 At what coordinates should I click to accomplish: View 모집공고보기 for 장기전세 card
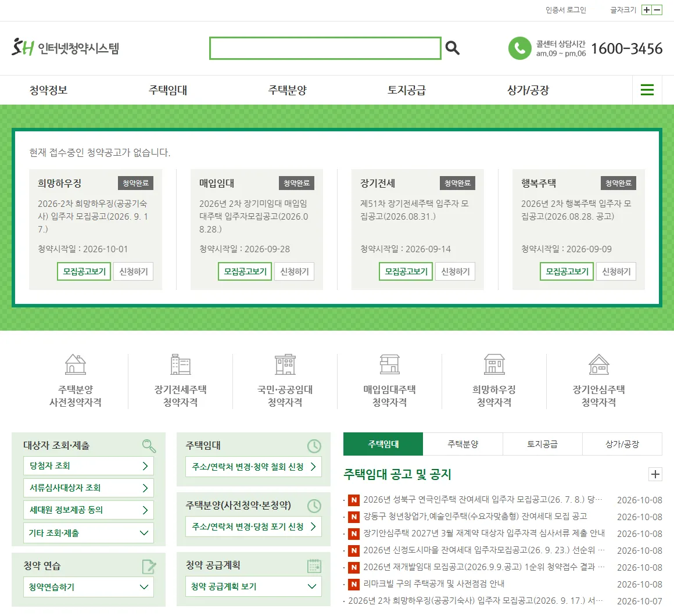point(406,271)
